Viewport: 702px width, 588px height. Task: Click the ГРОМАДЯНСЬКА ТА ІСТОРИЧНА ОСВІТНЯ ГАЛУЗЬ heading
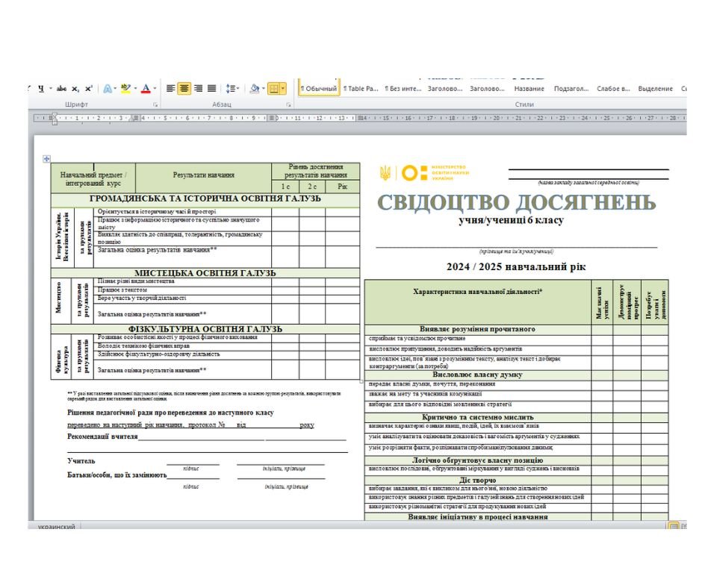coord(205,198)
